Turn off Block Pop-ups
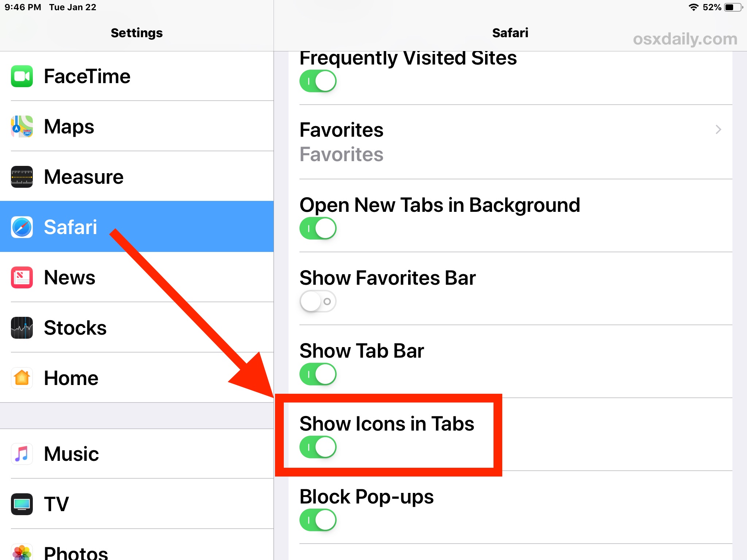 coord(318,520)
